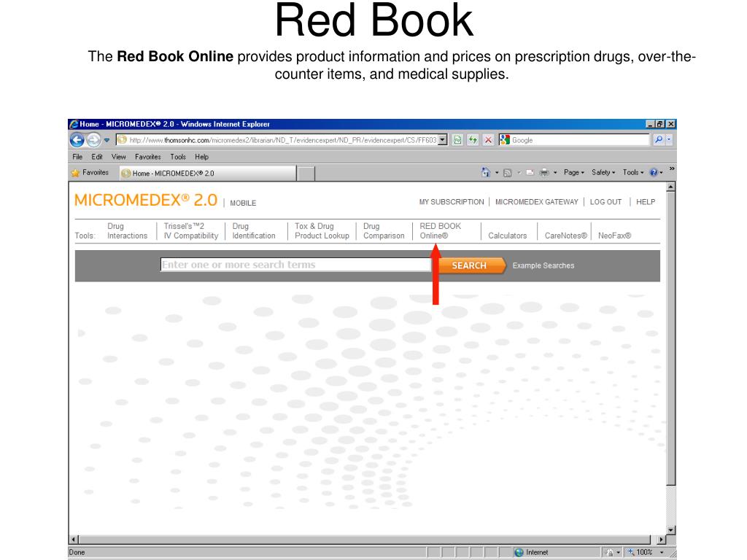
Task: Open the Edit menu
Action: click(97, 157)
